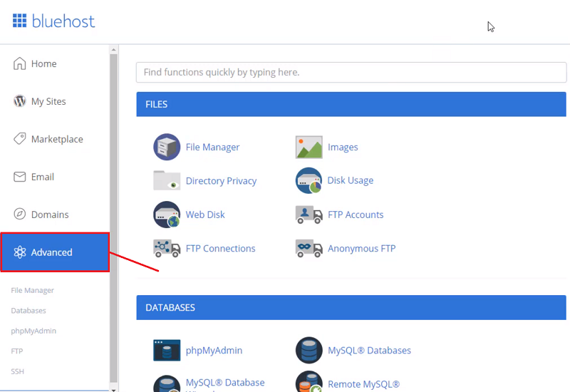
Task: Go to Marketplace in the sidebar
Action: pos(56,140)
